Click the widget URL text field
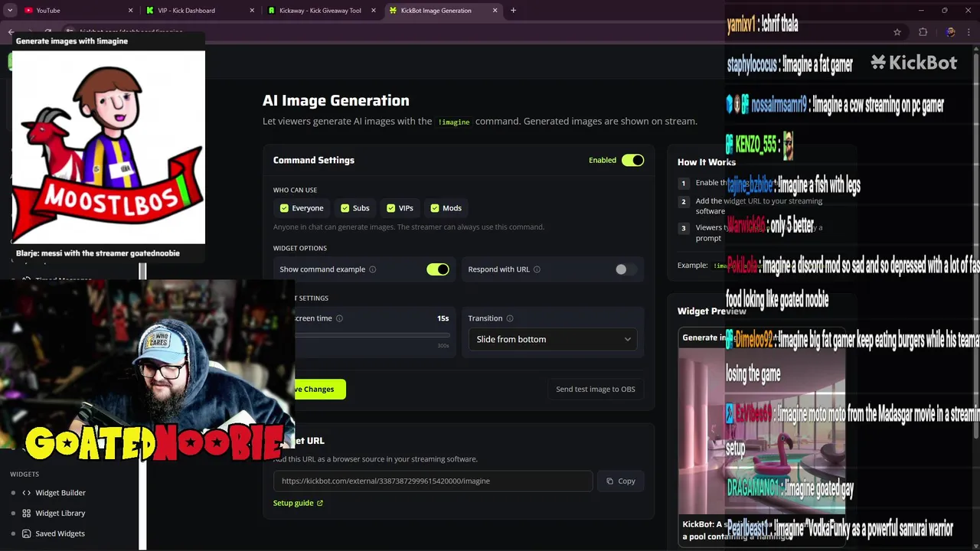 pos(433,481)
